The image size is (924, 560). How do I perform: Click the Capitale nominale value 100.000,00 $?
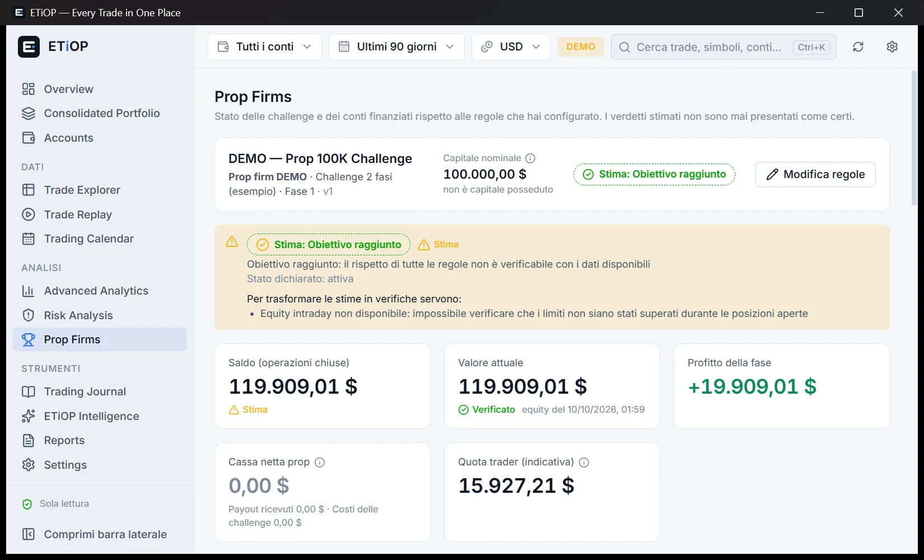484,174
